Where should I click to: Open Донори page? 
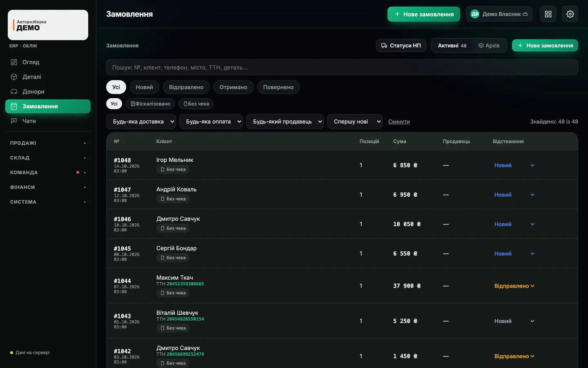[48, 92]
